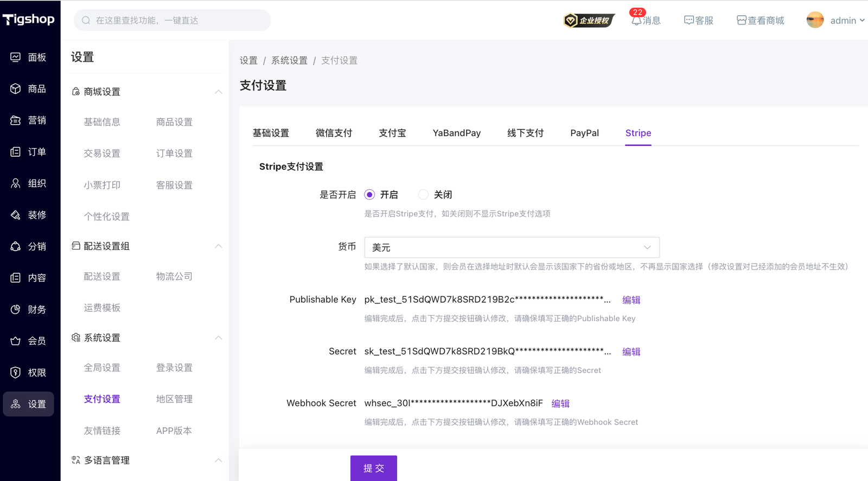
Task: Click the 提交 submit button
Action: (x=373, y=468)
